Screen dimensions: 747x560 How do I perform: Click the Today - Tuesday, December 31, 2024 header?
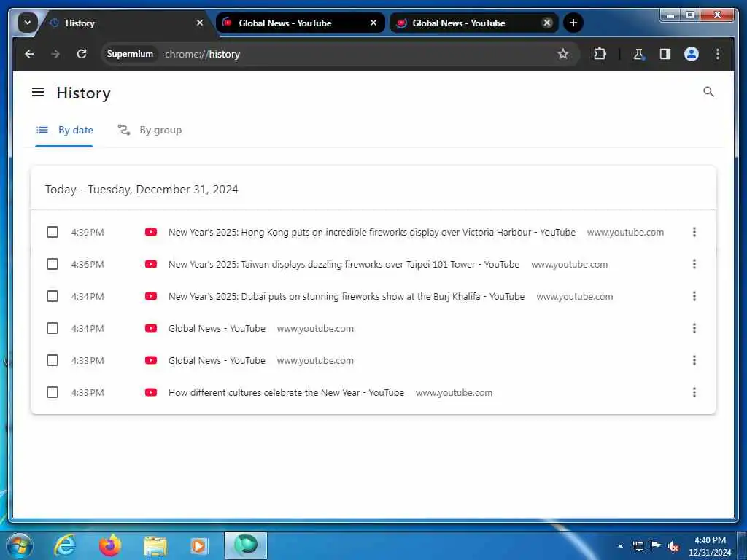click(x=142, y=190)
